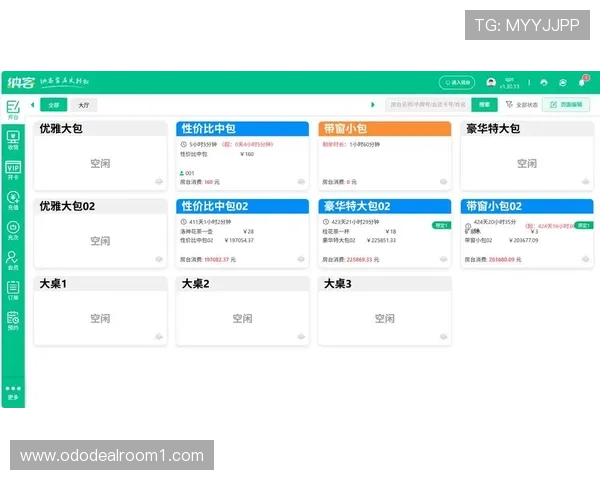Open the orange 带窗小包 room card header
Image resolution: width=600 pixels, height=480 pixels.
tap(385, 129)
